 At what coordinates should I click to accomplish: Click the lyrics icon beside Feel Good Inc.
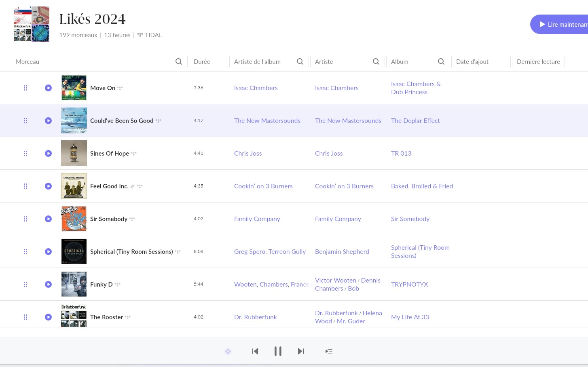[x=132, y=186]
